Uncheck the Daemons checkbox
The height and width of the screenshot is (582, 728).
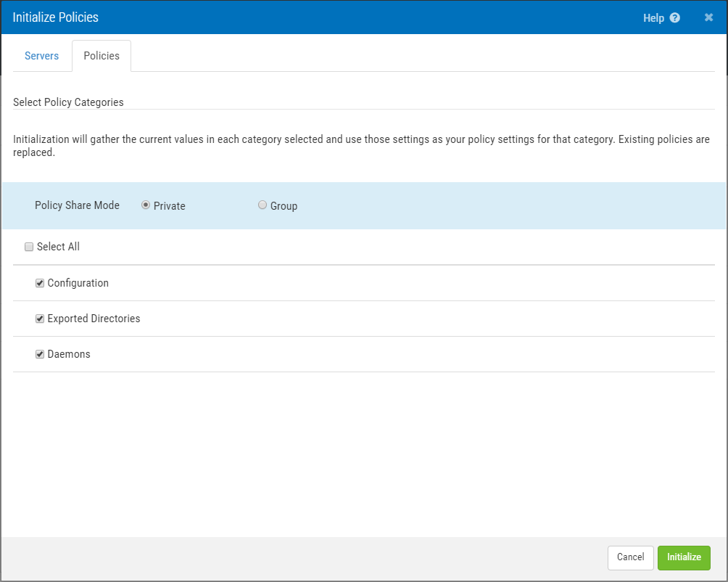(40, 354)
